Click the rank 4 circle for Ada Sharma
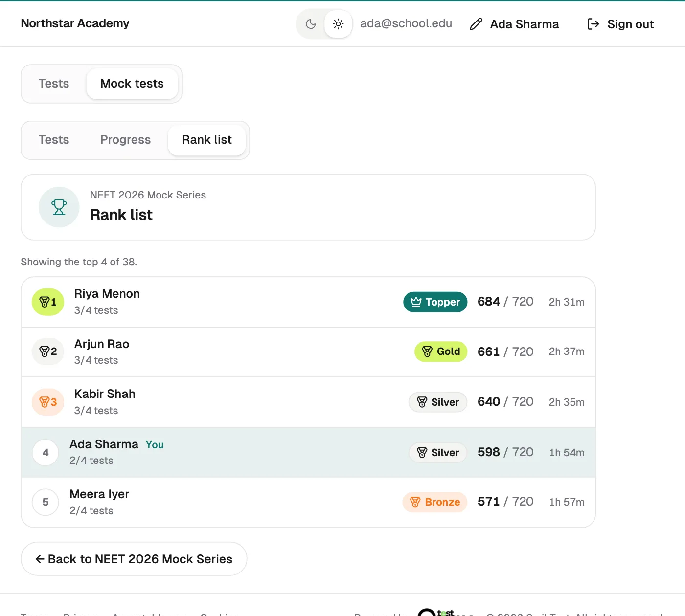This screenshot has height=616, width=685. coord(46,453)
